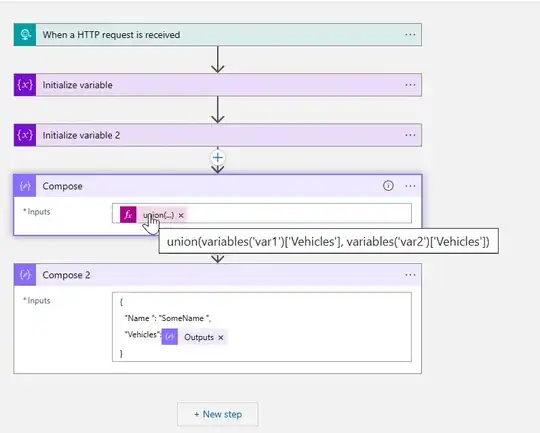
Task: Add a New step
Action: tap(218, 414)
